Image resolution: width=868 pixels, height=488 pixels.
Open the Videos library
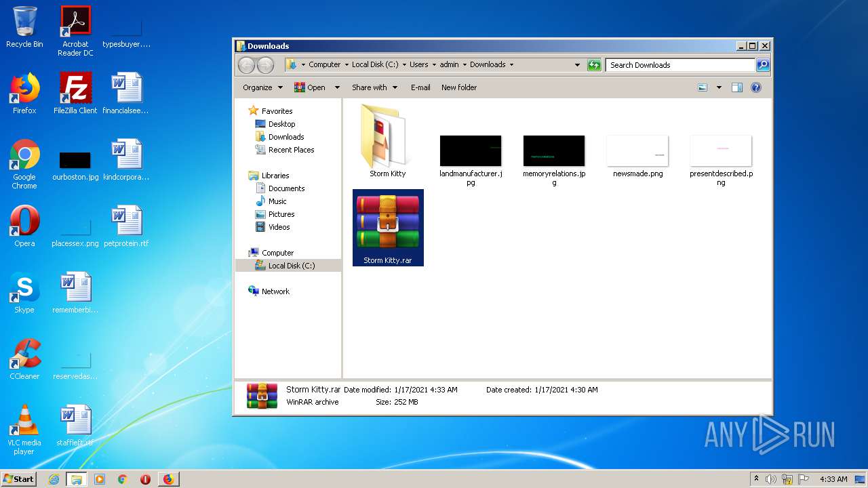(279, 227)
